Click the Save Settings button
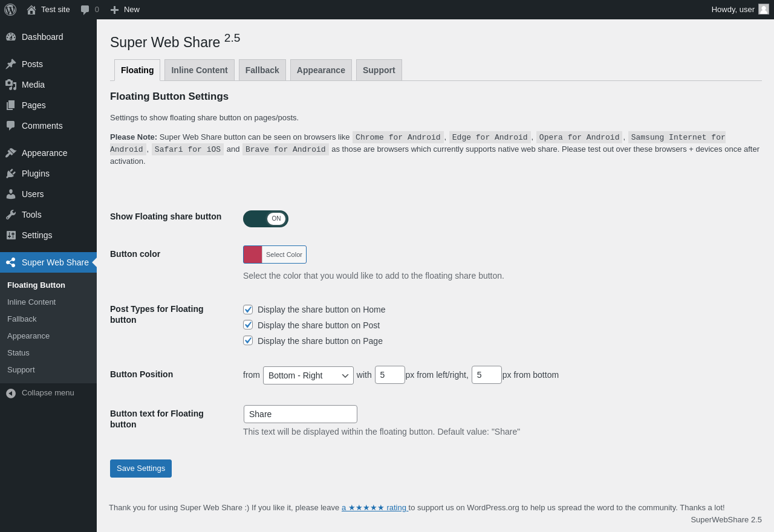 click(x=141, y=469)
